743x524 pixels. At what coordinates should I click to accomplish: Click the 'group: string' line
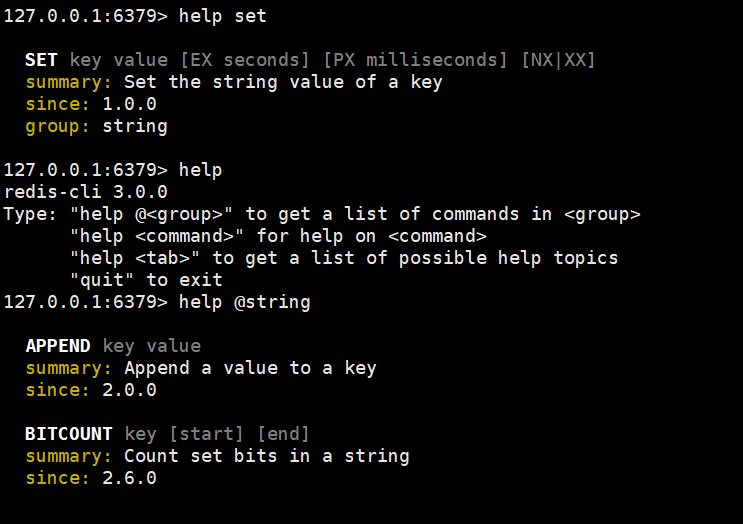tap(96, 126)
